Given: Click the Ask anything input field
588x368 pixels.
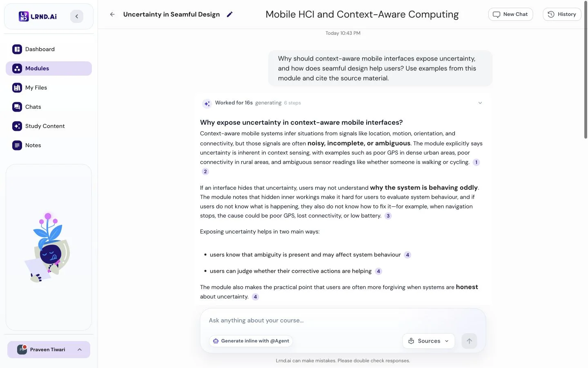Looking at the screenshot, I should click(x=343, y=321).
